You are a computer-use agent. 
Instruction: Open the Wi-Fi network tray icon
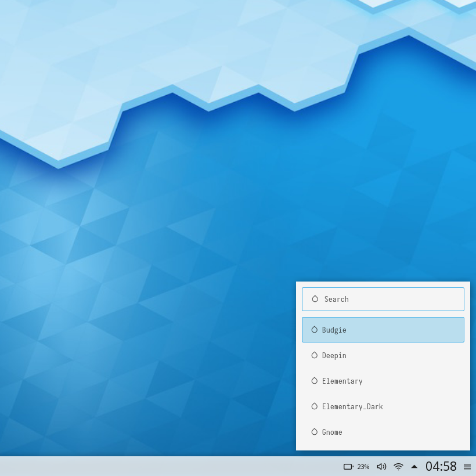(398, 467)
